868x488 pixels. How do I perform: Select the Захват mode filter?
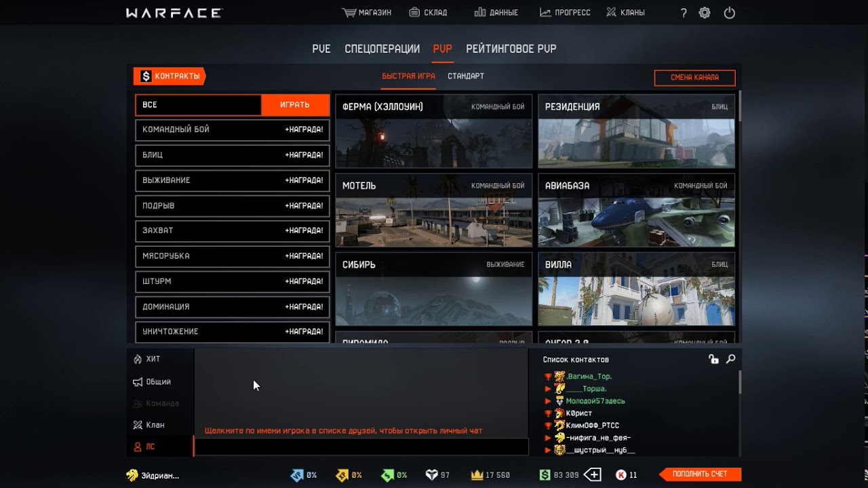coord(233,230)
